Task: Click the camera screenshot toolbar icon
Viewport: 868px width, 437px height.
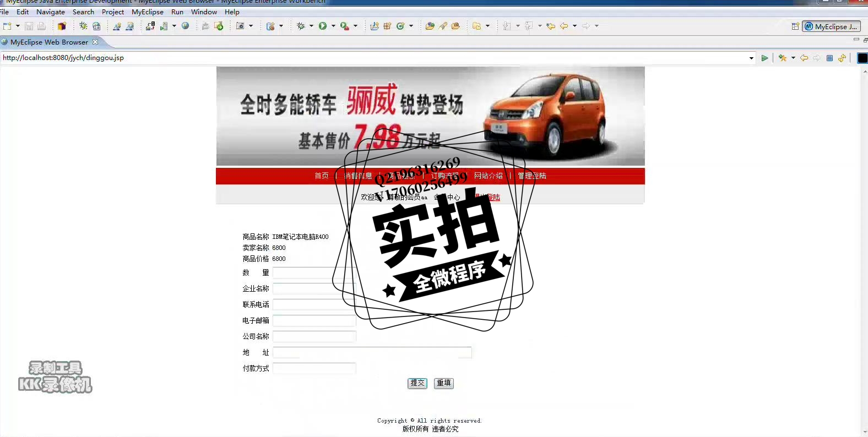Action: coord(240,26)
